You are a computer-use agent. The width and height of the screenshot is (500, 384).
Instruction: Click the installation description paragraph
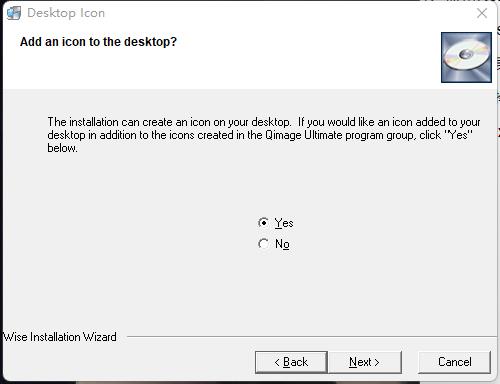click(x=264, y=135)
